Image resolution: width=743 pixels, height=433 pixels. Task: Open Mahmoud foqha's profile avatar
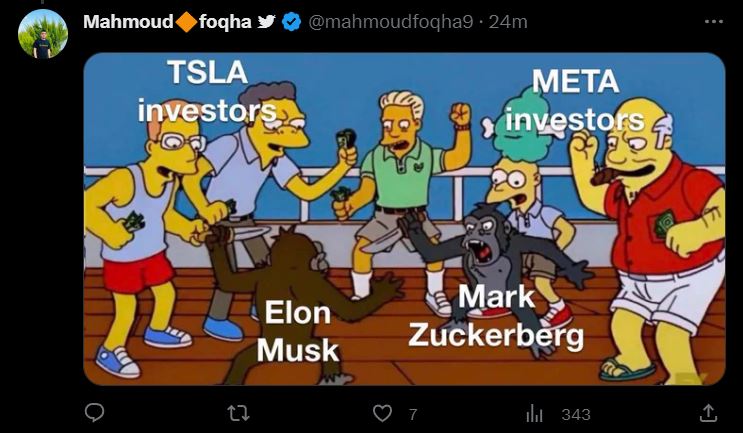pyautogui.click(x=43, y=34)
